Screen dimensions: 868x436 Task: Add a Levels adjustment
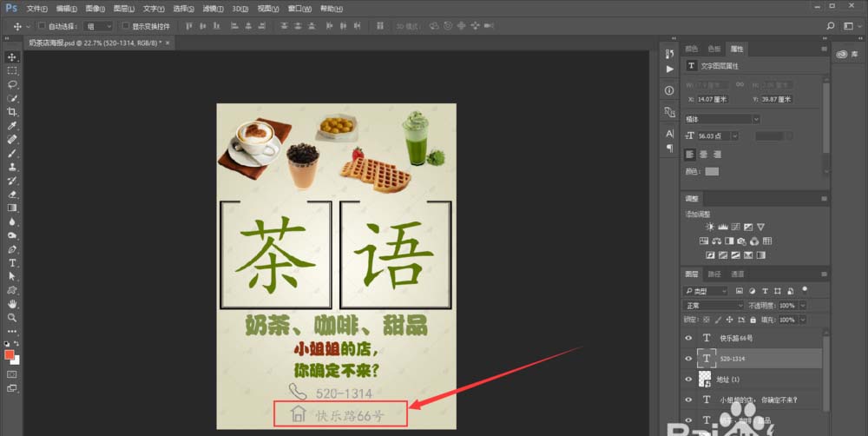pos(722,228)
